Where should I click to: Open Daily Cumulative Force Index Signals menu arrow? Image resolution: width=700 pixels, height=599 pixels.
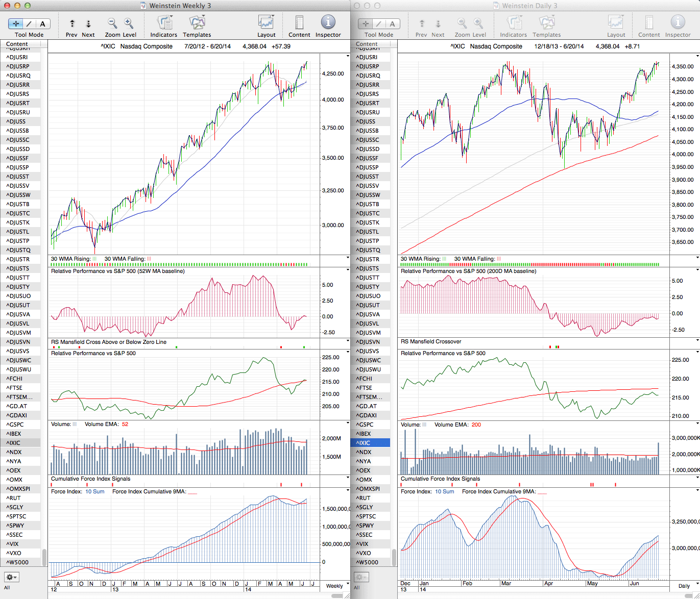pos(697,478)
